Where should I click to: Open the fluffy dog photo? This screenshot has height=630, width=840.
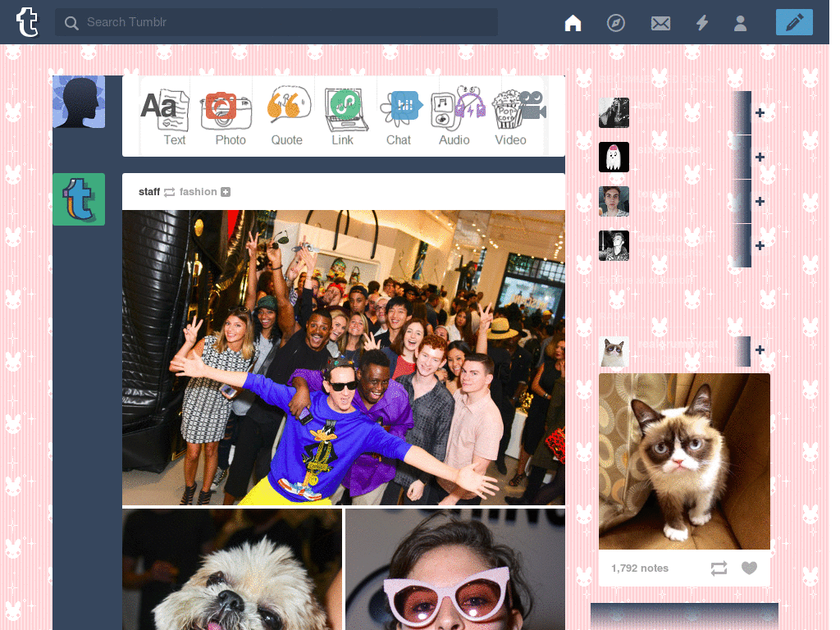point(232,569)
